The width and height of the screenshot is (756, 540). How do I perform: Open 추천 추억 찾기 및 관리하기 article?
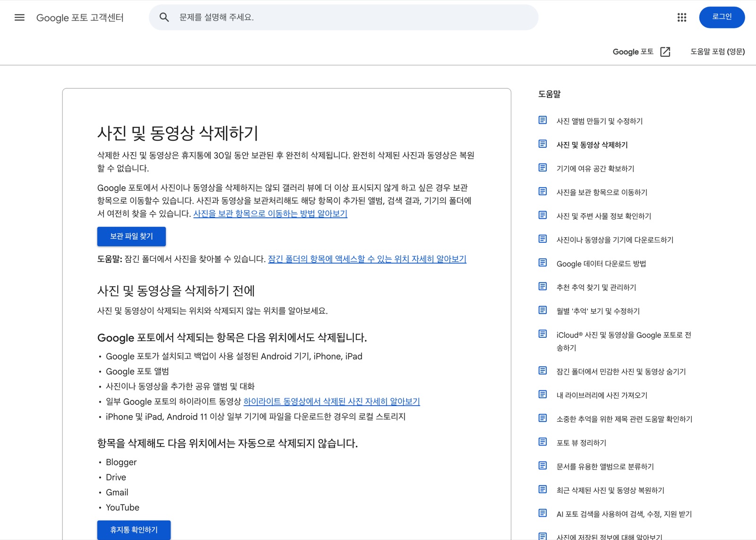click(x=596, y=287)
